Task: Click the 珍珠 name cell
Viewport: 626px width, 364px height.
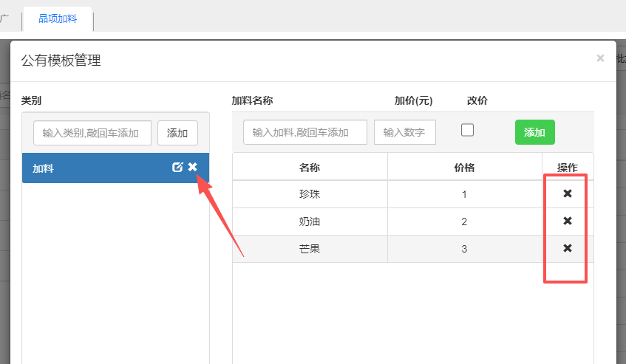Action: click(x=310, y=194)
